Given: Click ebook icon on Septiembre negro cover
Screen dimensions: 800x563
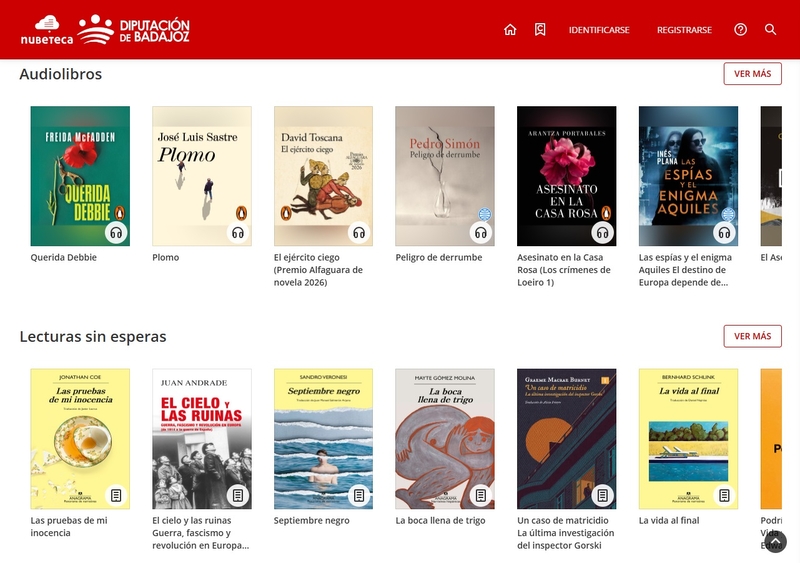Looking at the screenshot, I should [359, 495].
